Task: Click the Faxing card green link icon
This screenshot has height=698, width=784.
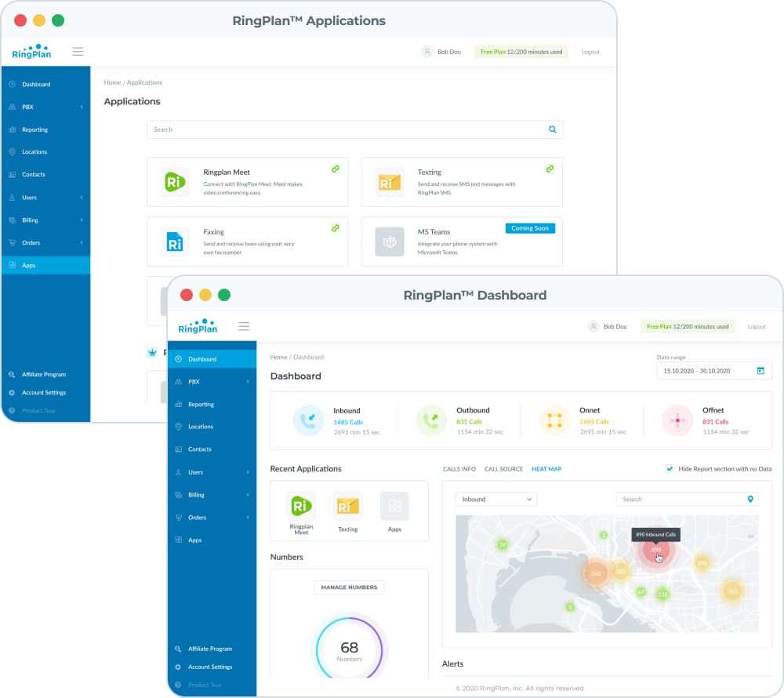Action: (336, 228)
